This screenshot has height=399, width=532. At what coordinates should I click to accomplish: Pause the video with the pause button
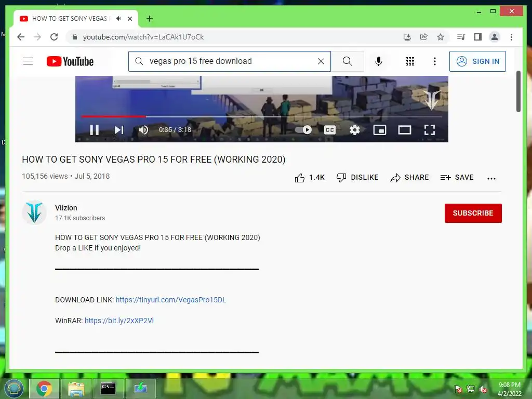click(x=95, y=129)
